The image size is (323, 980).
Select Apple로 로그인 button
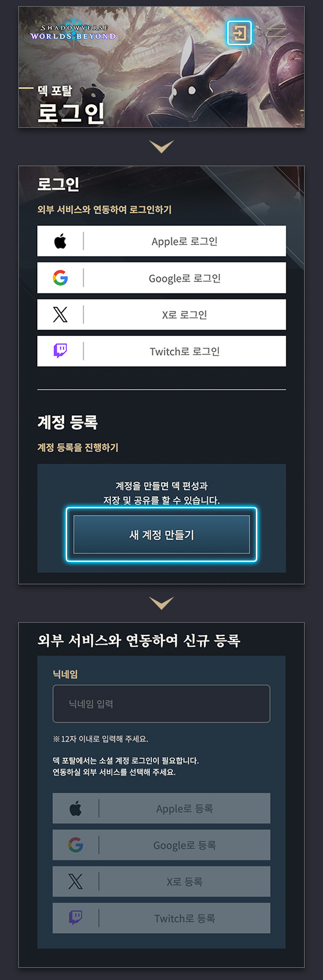(x=161, y=242)
